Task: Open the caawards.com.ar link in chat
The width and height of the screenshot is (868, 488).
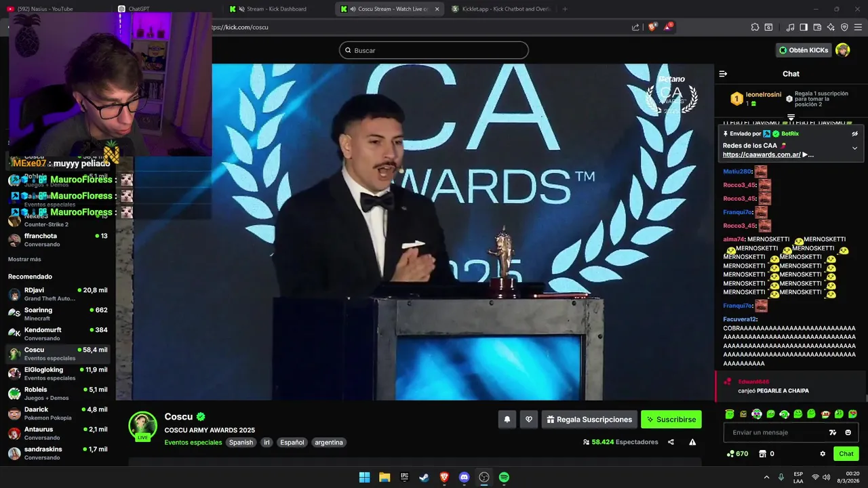Action: pyautogui.click(x=762, y=155)
